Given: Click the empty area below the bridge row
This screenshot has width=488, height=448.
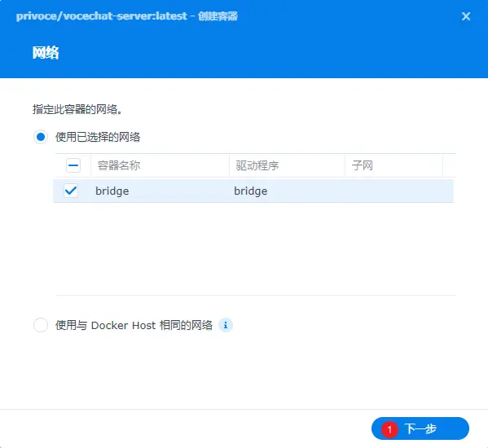Looking at the screenshot, I should coord(255,249).
